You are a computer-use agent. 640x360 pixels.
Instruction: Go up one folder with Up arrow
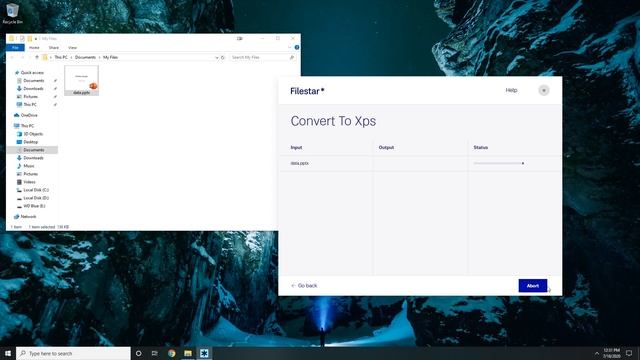click(37, 58)
